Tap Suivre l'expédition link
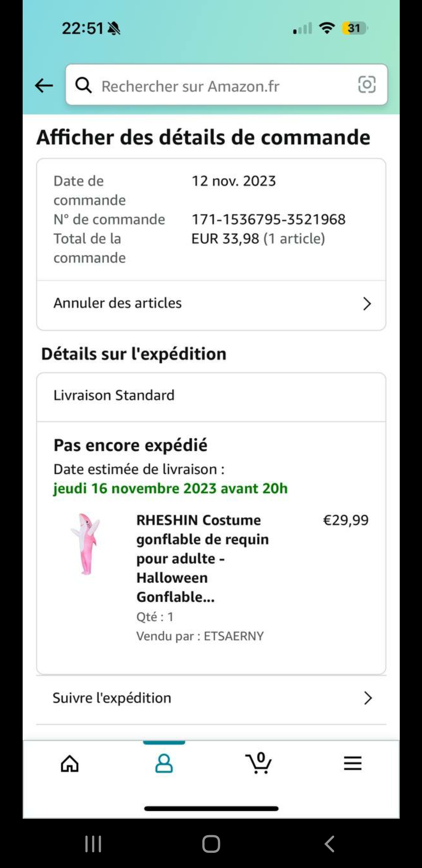This screenshot has height=868, width=422. pos(112,698)
